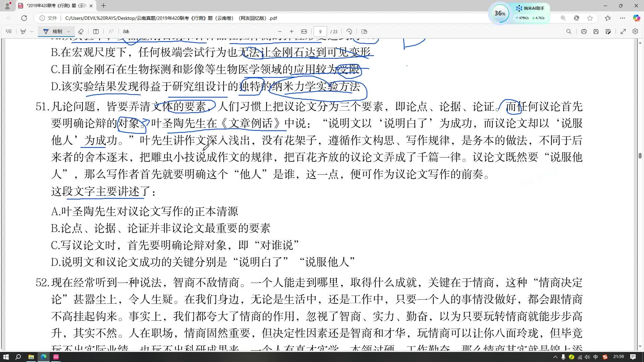Enter full screen PDF view

coord(623,32)
